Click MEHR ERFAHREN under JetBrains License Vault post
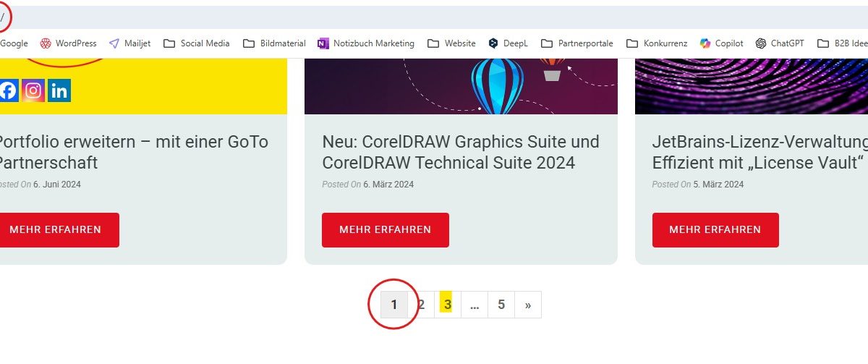This screenshot has width=868, height=364. [715, 230]
